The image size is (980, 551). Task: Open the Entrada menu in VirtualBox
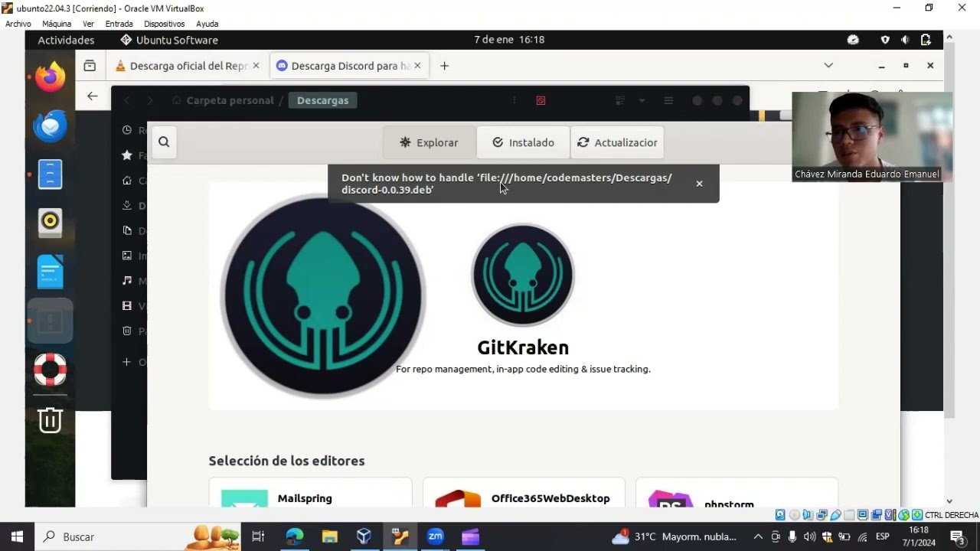coord(119,24)
